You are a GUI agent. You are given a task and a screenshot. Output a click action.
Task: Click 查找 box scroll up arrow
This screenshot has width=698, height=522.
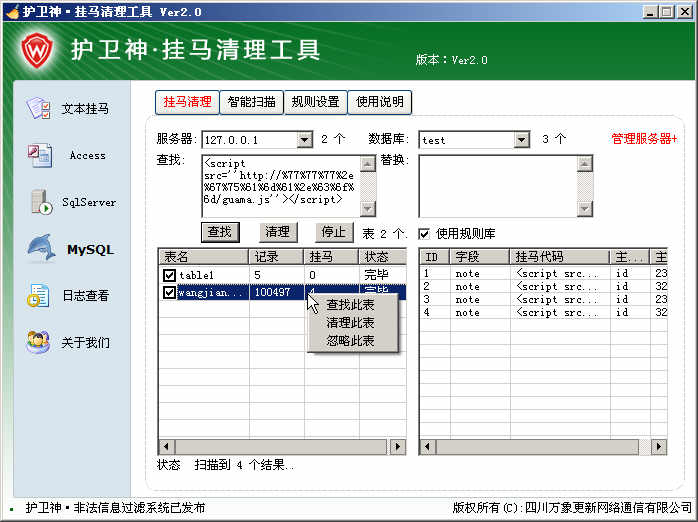pos(368,164)
